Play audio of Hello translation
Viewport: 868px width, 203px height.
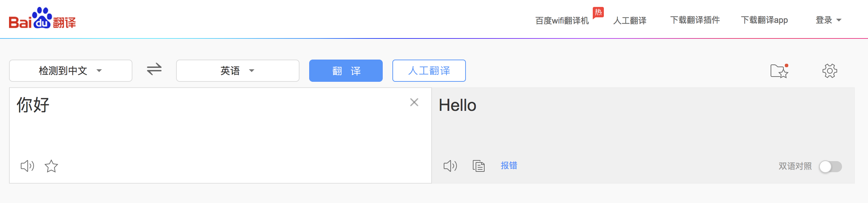(450, 166)
